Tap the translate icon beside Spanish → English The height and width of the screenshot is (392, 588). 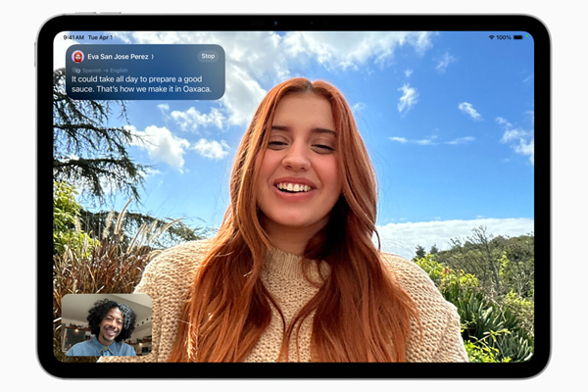click(x=76, y=71)
